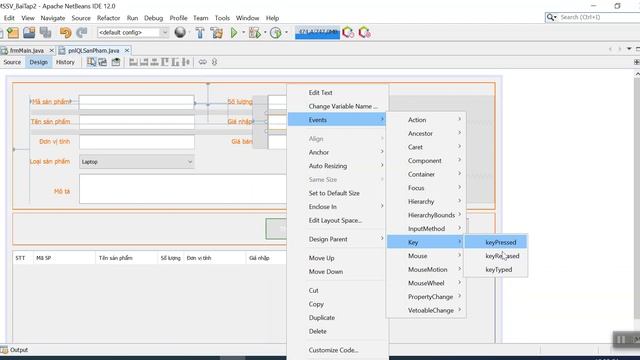Open the Loại sản phẩm Laptop combo box
The width and height of the screenshot is (640, 360).
pos(137,162)
